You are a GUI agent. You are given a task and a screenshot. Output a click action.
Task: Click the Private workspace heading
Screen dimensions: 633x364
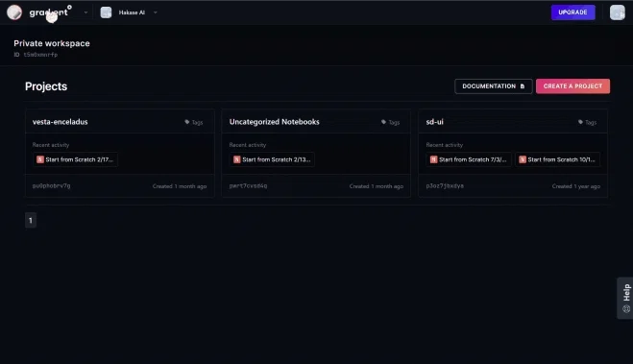pos(52,43)
